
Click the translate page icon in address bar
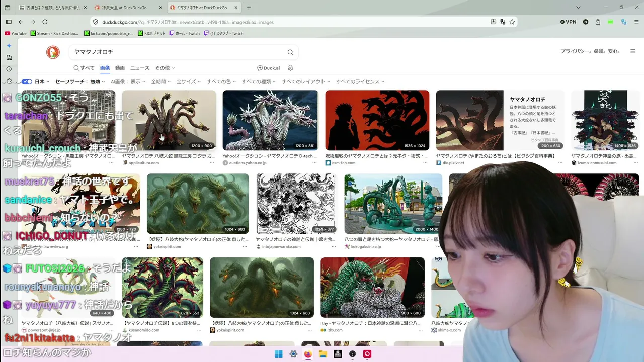point(503,22)
